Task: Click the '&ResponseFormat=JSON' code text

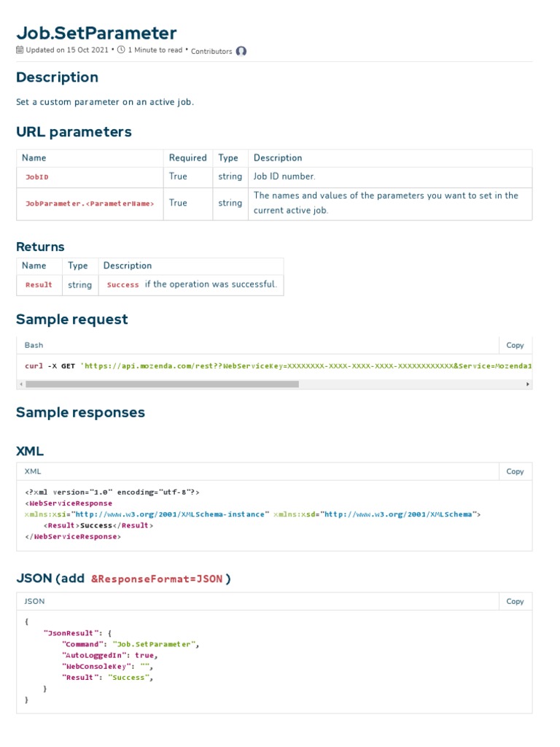Action: (x=157, y=579)
